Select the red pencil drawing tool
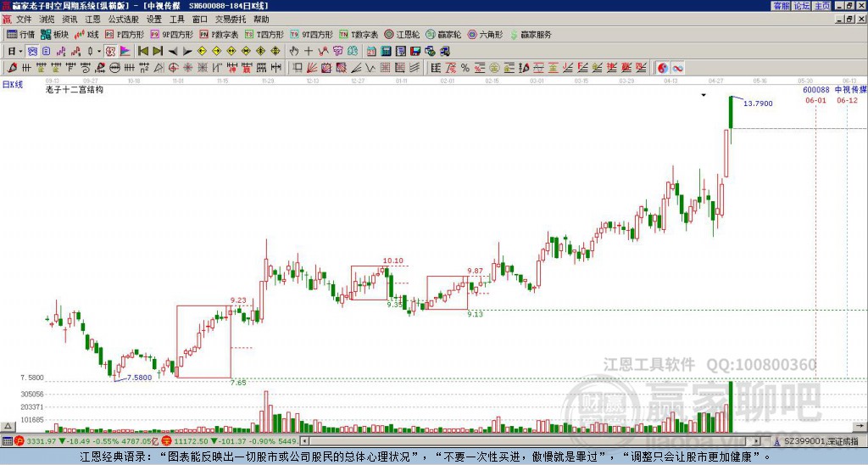The image size is (868, 465). click(x=12, y=68)
